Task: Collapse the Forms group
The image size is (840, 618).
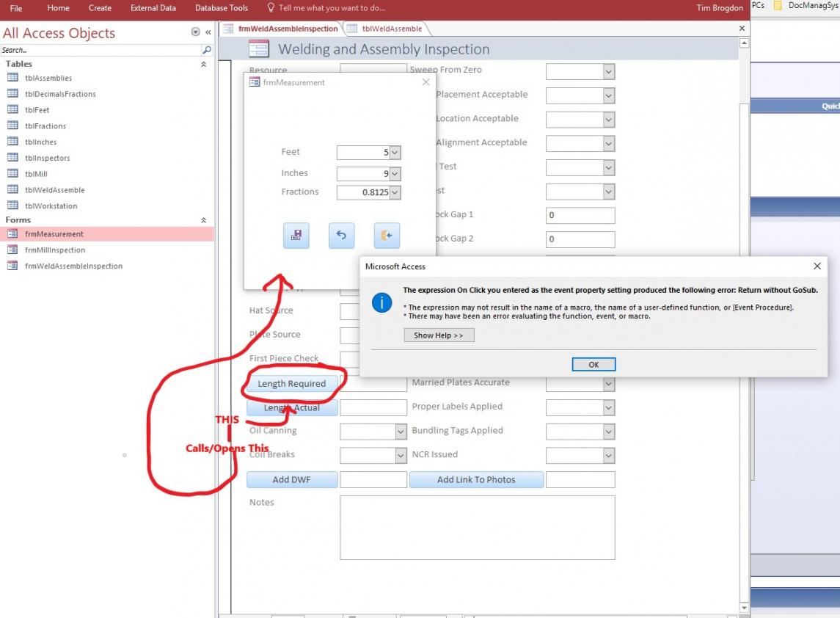Action: pos(203,220)
